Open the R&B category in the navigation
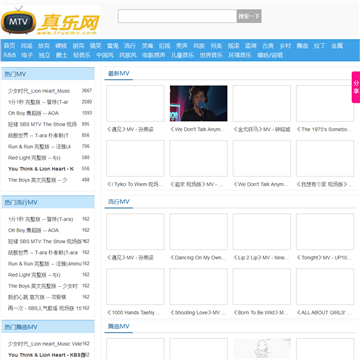This screenshot has width=360, height=360. [10, 55]
